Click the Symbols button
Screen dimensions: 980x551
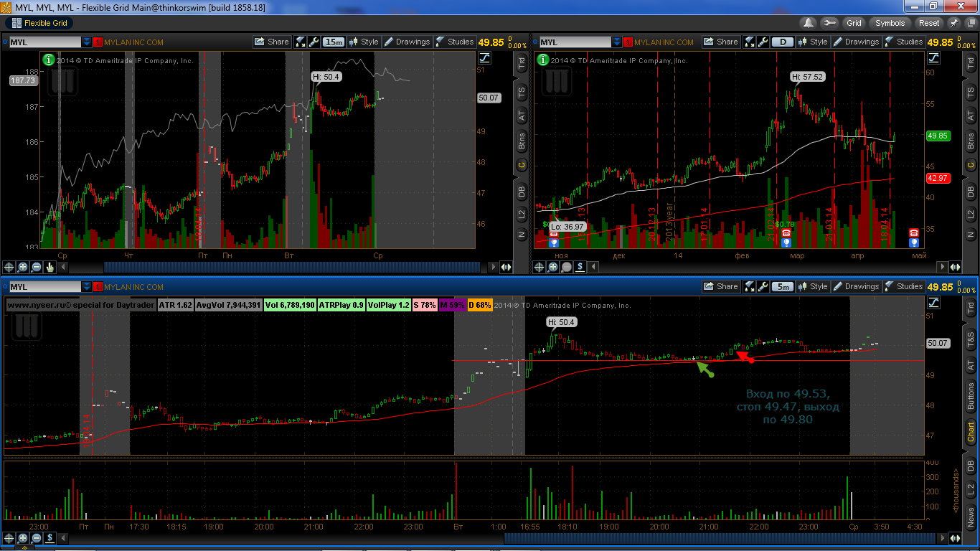[890, 23]
